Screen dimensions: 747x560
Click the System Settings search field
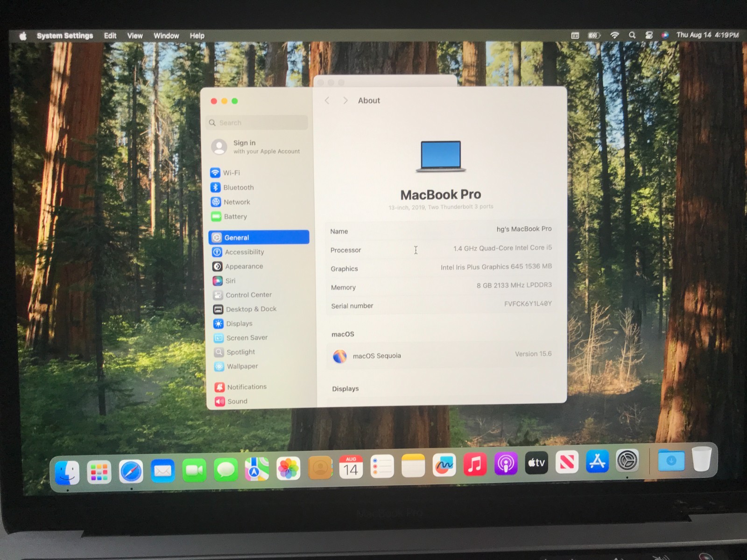(256, 122)
